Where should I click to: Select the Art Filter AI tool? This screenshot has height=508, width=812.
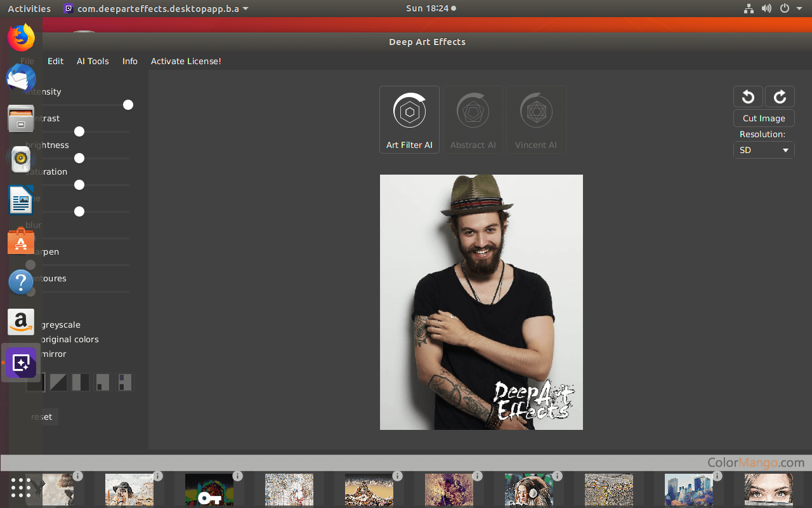pos(409,119)
